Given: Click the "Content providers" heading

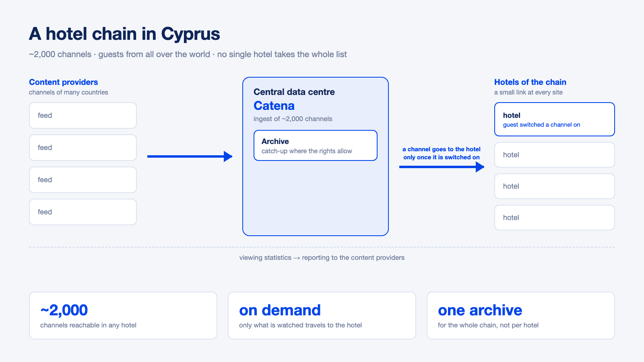Looking at the screenshot, I should 63,82.
